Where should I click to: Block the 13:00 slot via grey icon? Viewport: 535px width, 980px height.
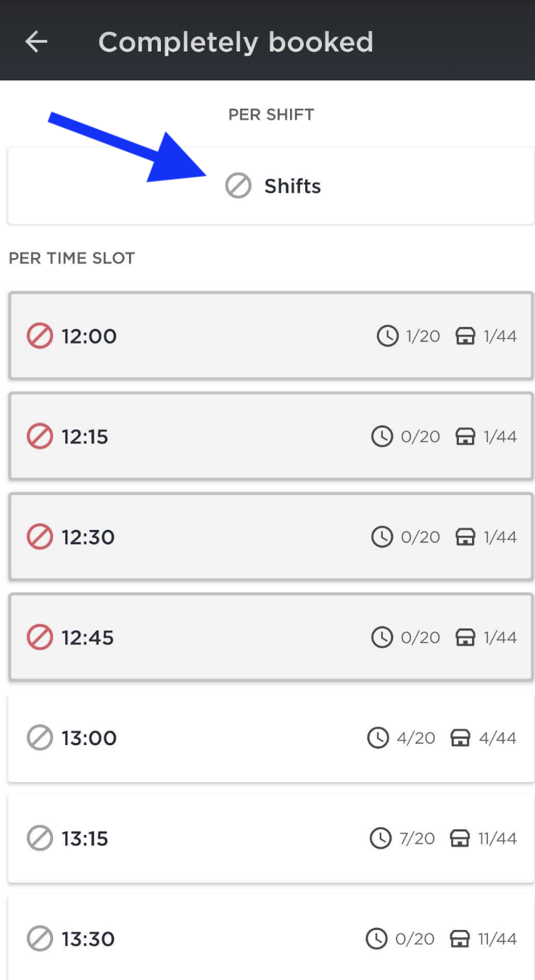click(x=40, y=738)
